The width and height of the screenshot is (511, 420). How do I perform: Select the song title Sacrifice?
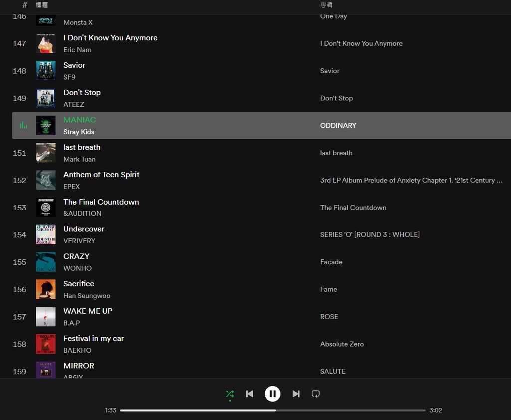[79, 284]
